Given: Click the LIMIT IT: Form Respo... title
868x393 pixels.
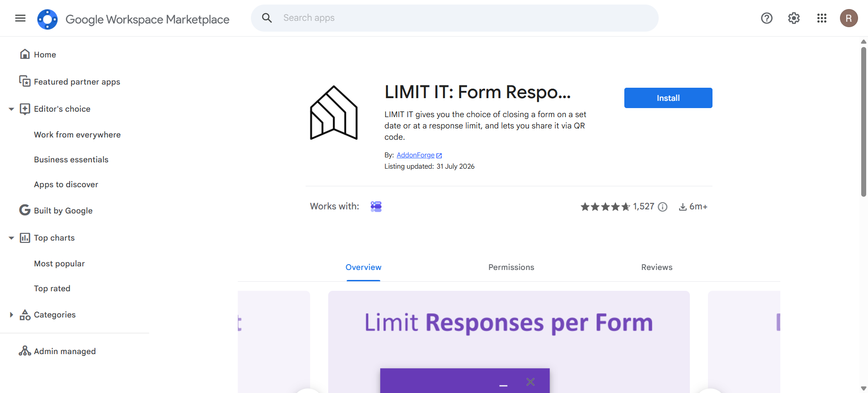Looking at the screenshot, I should click(478, 92).
